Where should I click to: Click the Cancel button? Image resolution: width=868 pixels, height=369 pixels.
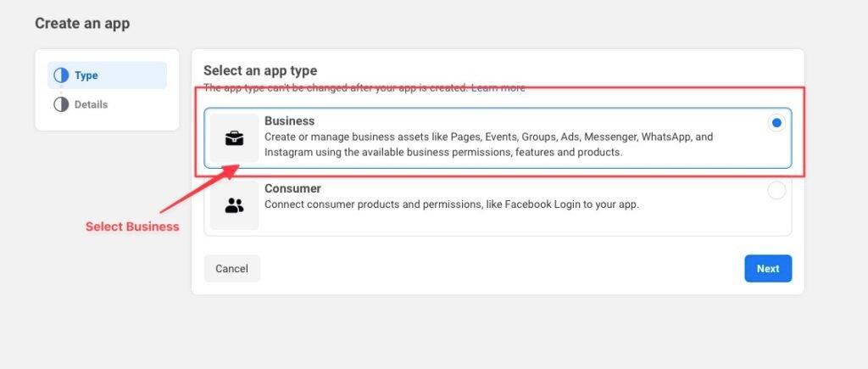232,269
